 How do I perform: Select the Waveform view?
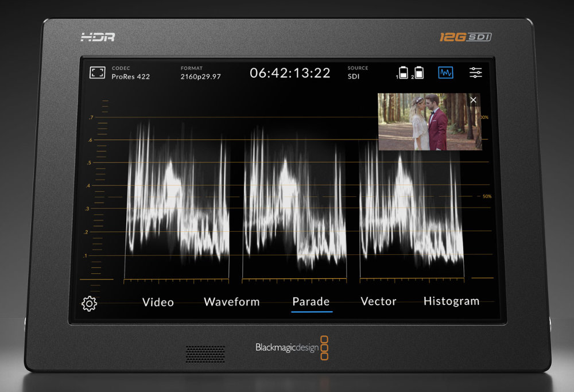[x=232, y=301]
